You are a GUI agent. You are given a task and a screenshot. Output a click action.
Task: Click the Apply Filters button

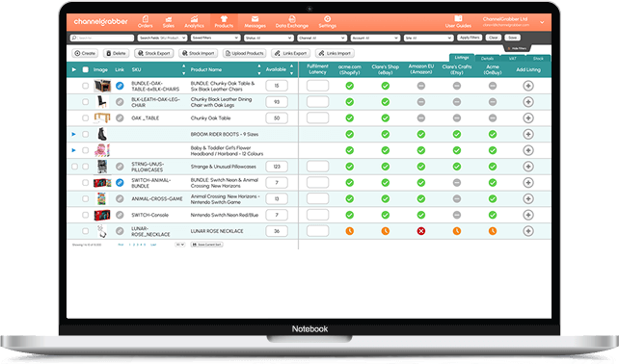470,38
